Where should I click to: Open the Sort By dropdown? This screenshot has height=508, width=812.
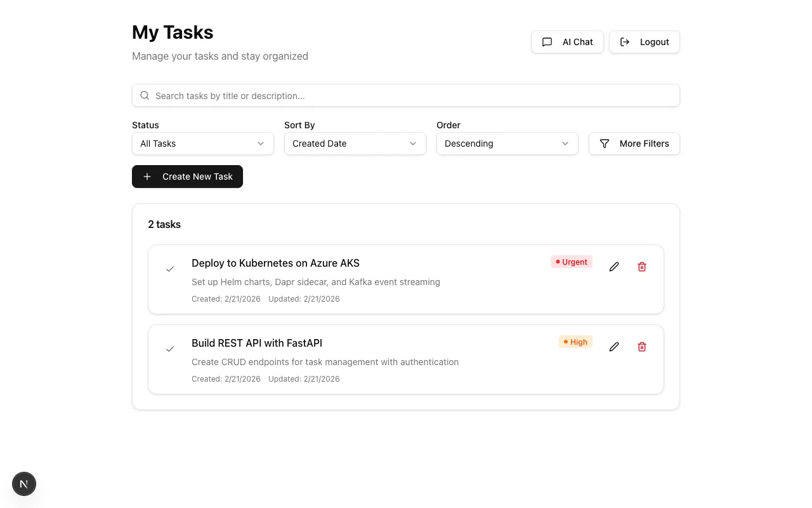[355, 144]
